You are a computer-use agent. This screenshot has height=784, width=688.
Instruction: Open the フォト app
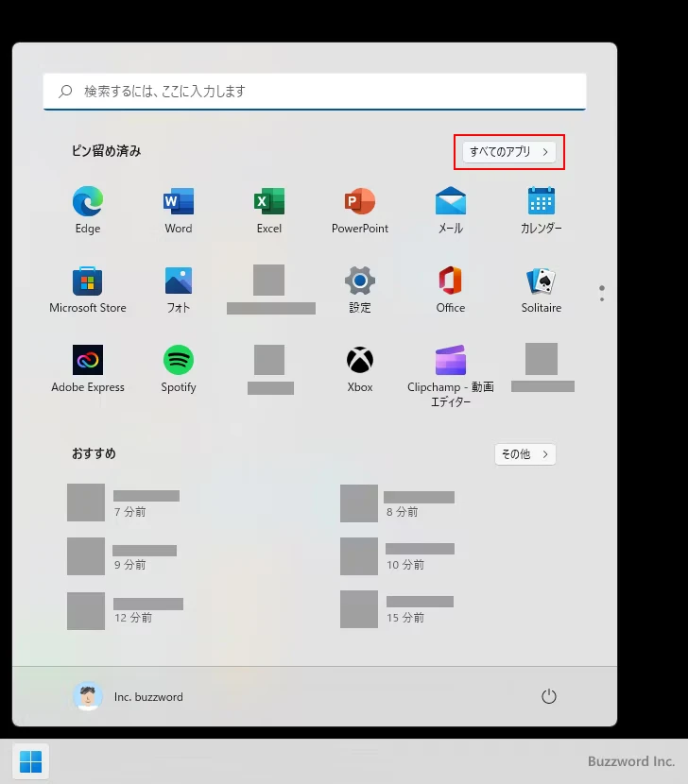click(179, 289)
